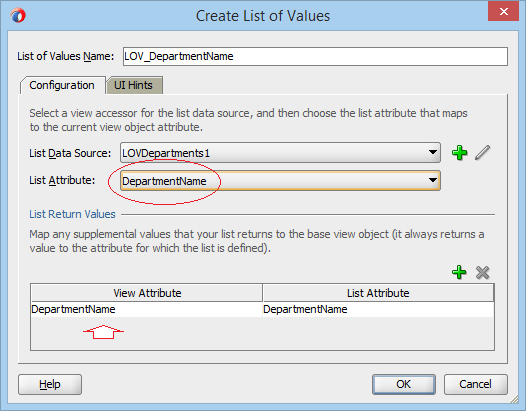Cancel the dialog

(475, 384)
